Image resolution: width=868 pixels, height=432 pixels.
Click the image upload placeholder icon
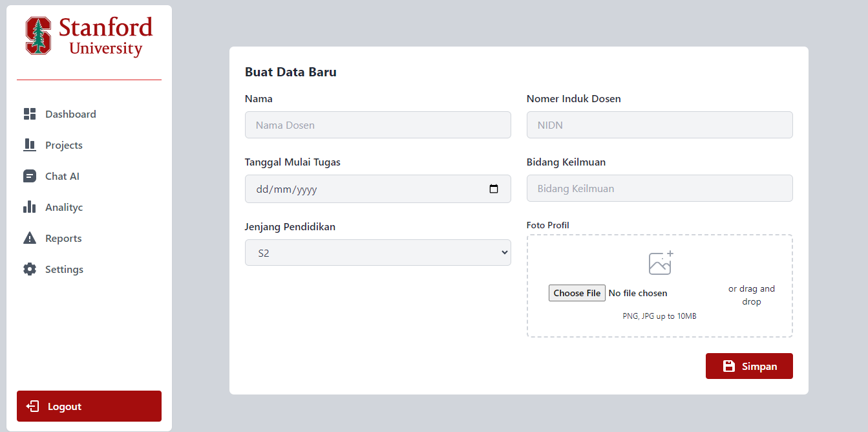tap(661, 263)
